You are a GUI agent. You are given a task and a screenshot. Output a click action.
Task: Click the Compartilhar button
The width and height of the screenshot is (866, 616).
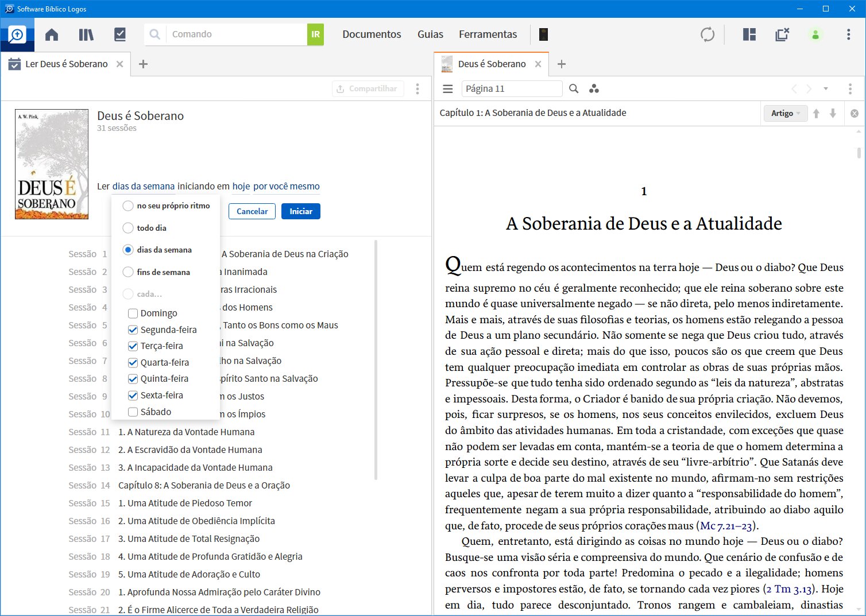(368, 89)
